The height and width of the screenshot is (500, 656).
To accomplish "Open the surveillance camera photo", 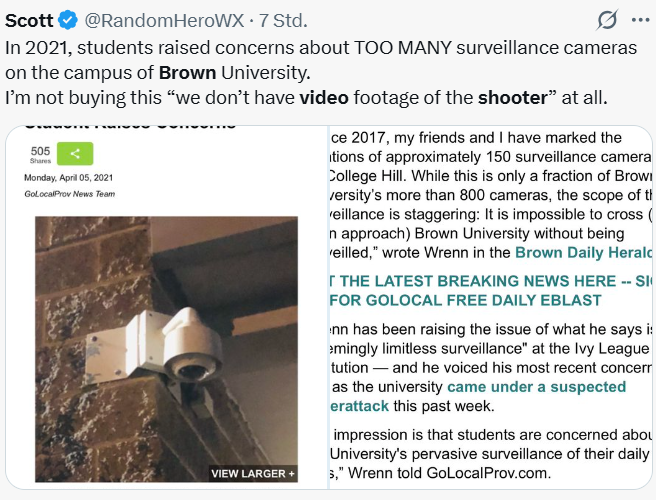I will point(167,349).
